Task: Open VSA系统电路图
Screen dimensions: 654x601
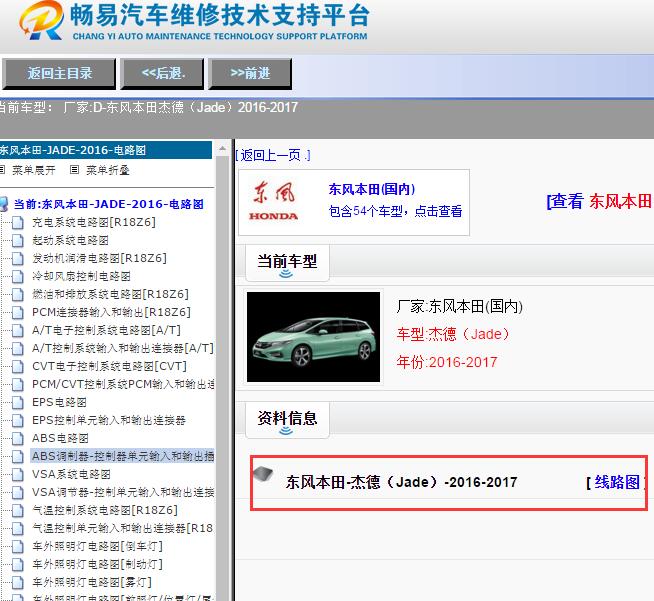Action: 71,474
